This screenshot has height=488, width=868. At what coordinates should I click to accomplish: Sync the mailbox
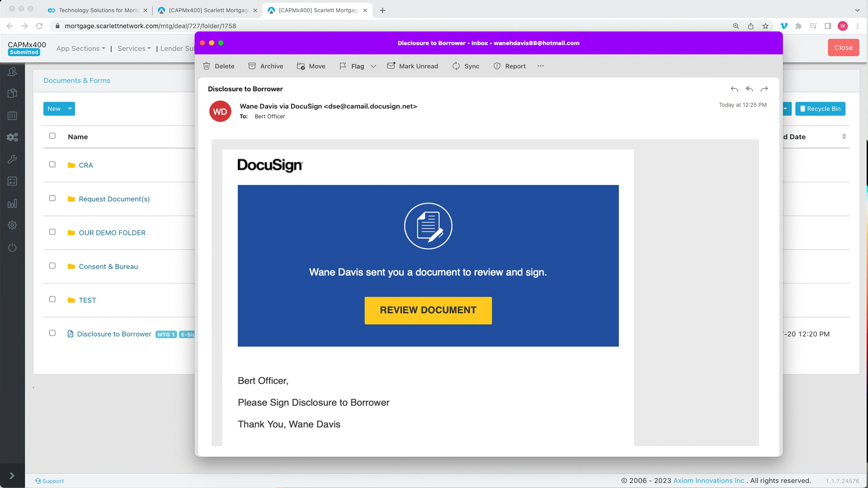pyautogui.click(x=466, y=66)
